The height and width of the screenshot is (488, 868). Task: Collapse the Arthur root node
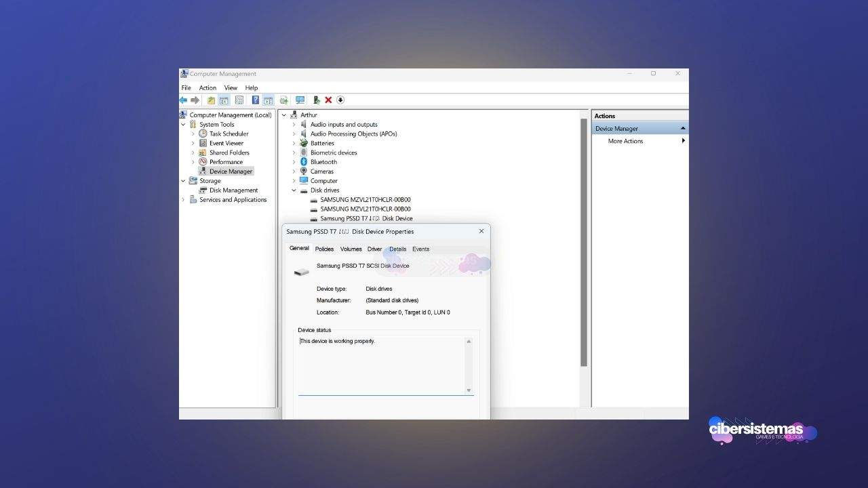click(284, 115)
